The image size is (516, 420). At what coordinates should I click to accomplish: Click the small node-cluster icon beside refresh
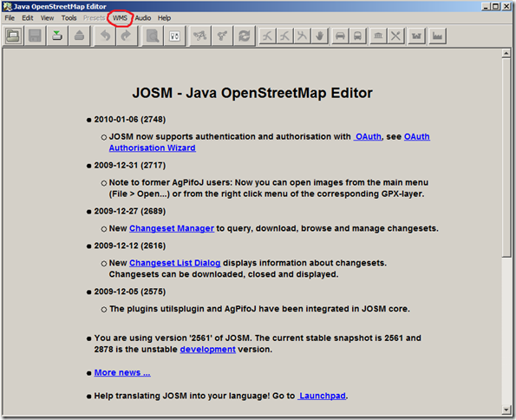click(222, 36)
